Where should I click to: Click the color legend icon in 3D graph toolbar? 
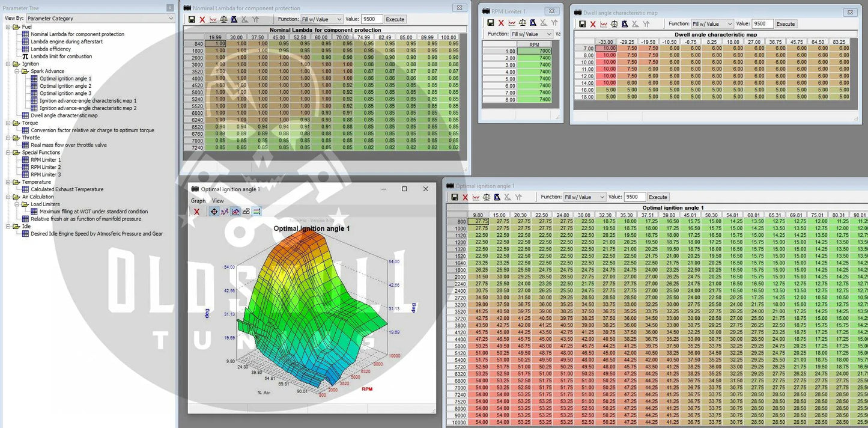pyautogui.click(x=256, y=212)
